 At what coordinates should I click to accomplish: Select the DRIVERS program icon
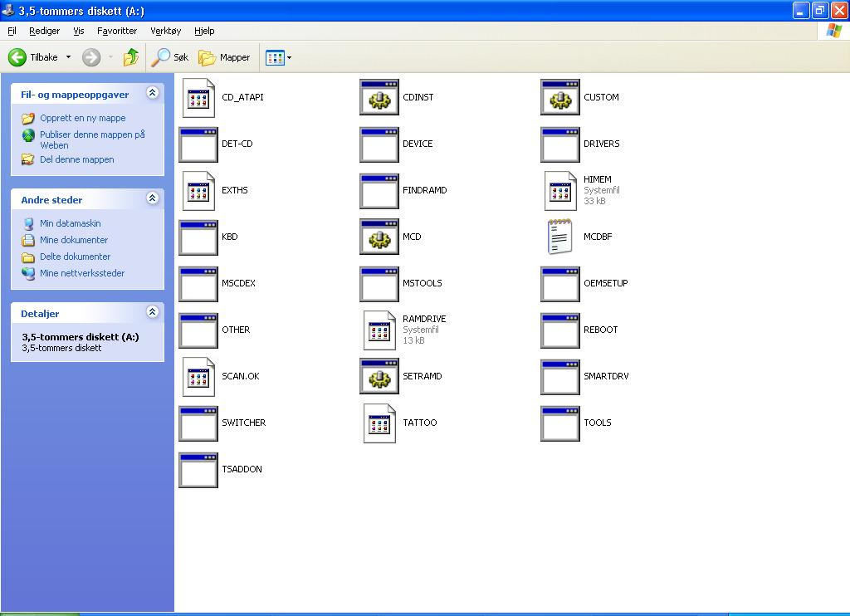pos(560,144)
